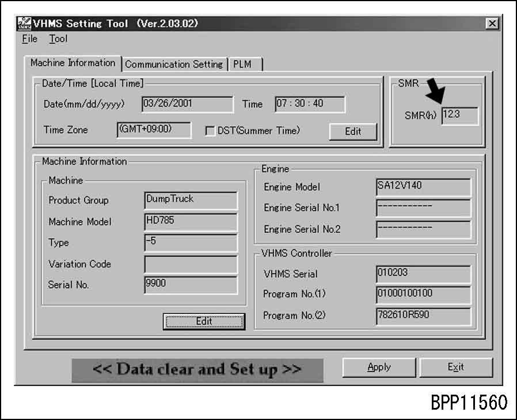Select the VHMS Serial field showing 010203
Image resolution: width=517 pixels, height=420 pixels.
(x=423, y=274)
